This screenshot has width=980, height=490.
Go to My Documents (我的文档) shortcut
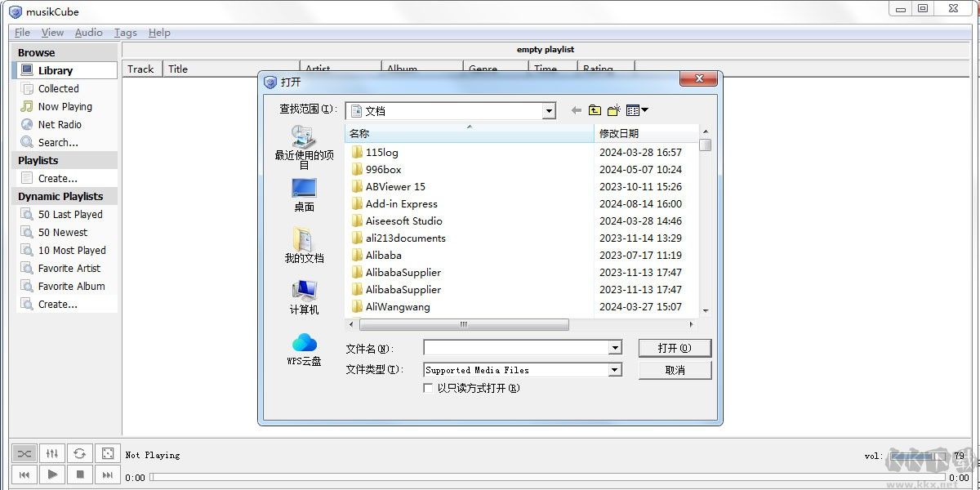[304, 245]
